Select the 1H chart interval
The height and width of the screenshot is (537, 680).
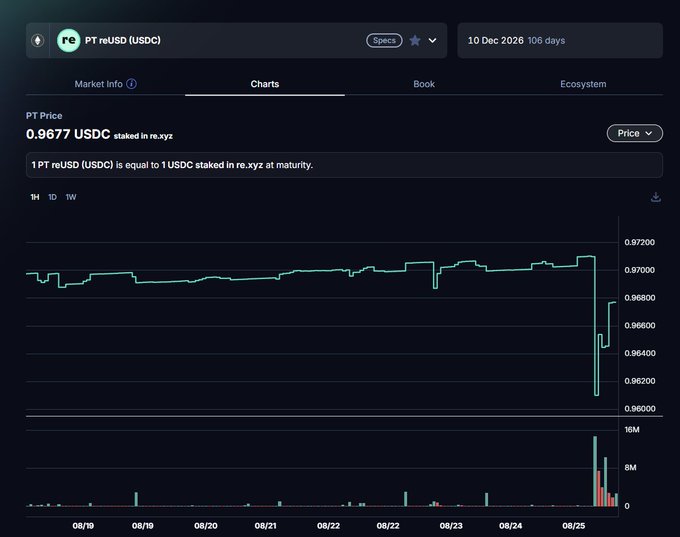pyautogui.click(x=35, y=197)
